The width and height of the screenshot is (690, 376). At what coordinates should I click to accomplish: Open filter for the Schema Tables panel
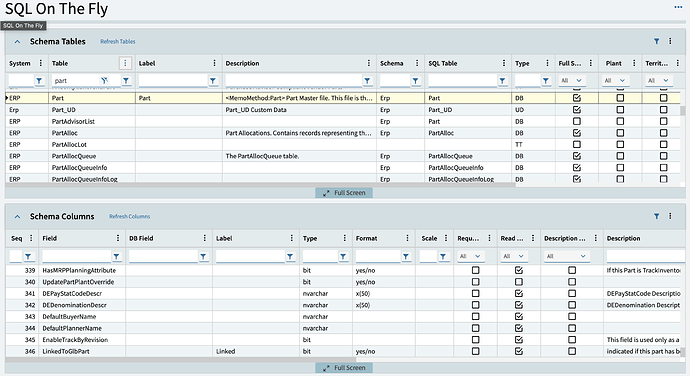657,41
